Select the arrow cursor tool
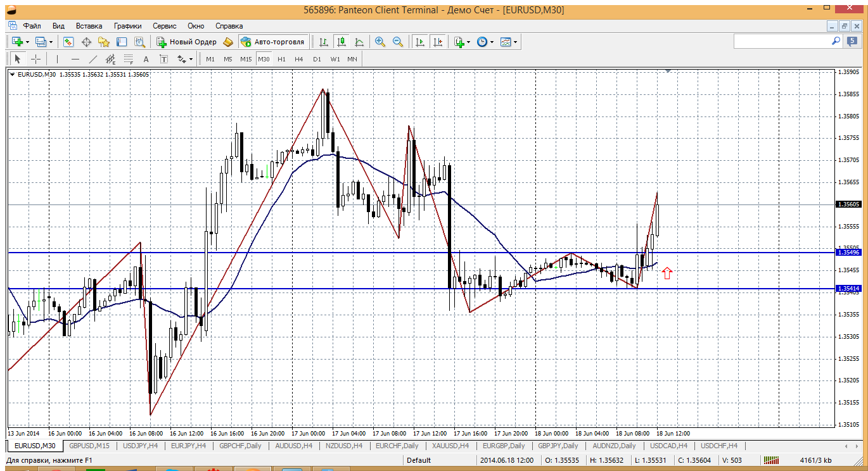The height and width of the screenshot is (471, 868). (18, 59)
